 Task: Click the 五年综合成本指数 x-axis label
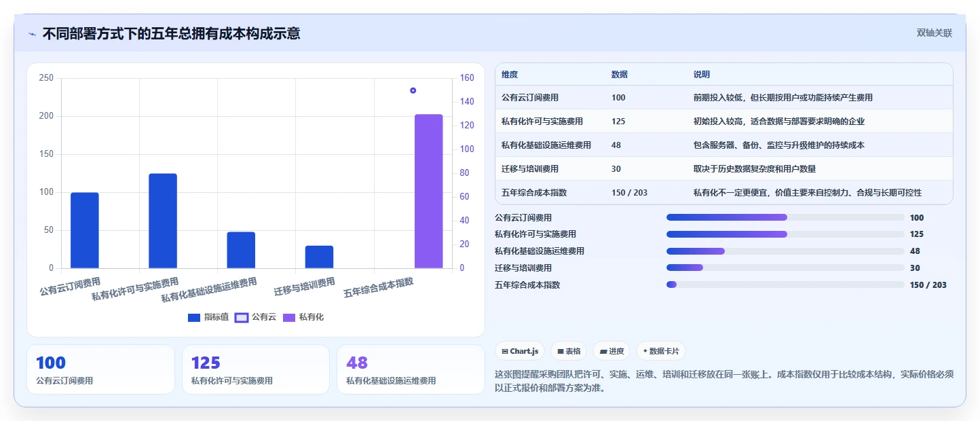click(379, 287)
